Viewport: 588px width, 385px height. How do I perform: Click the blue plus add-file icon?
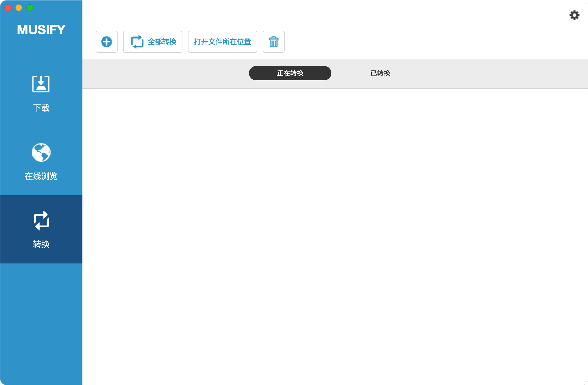click(x=107, y=42)
